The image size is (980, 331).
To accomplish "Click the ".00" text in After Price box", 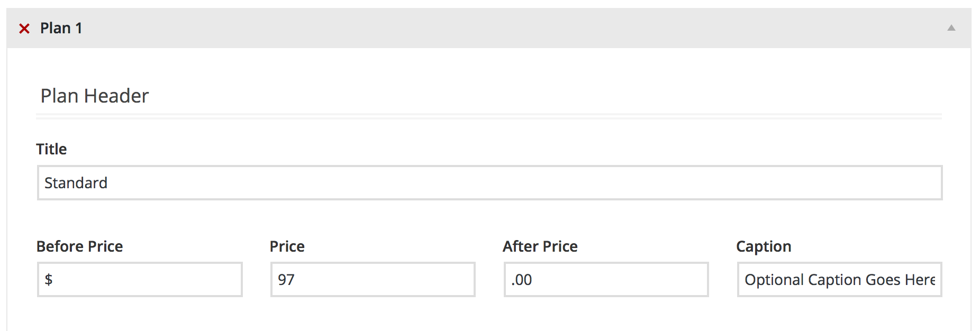I will pos(522,280).
